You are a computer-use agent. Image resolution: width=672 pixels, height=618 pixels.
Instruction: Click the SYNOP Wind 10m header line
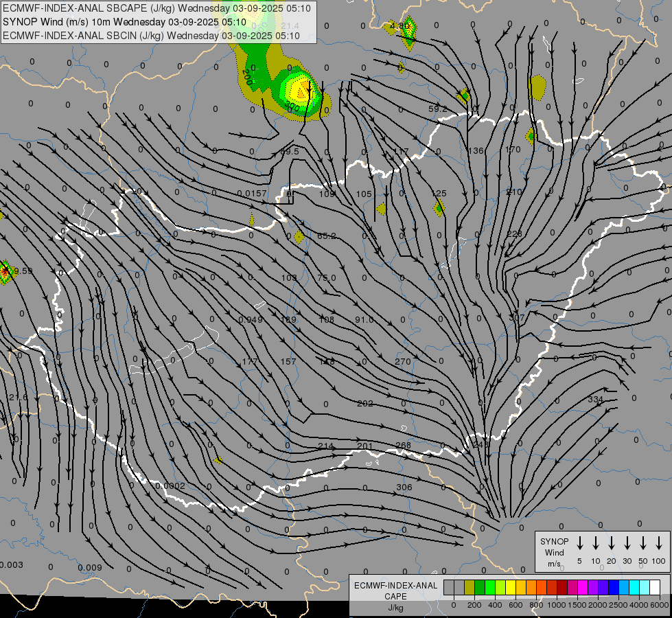[124, 22]
